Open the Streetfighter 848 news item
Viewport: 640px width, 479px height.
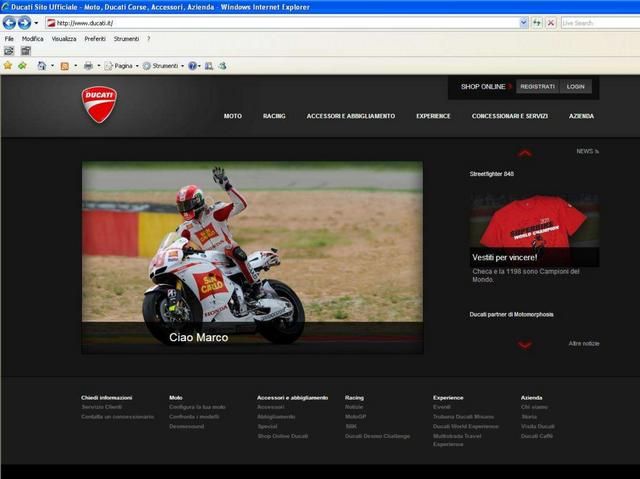coord(491,174)
